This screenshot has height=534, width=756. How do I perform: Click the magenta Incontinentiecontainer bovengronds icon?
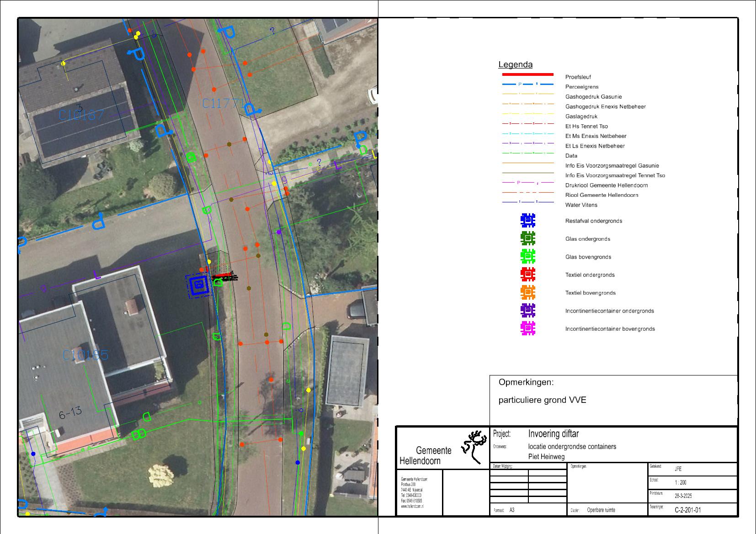pyautogui.click(x=527, y=328)
